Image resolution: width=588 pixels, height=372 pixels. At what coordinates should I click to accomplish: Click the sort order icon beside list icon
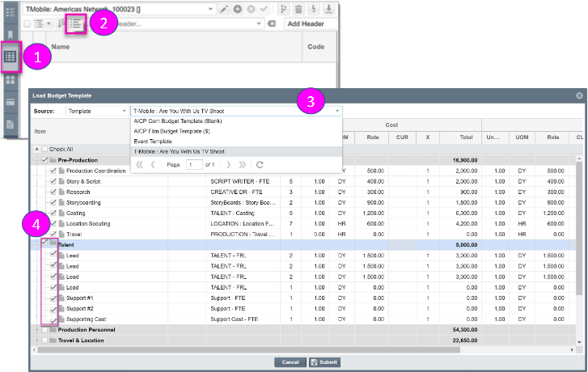[61, 24]
